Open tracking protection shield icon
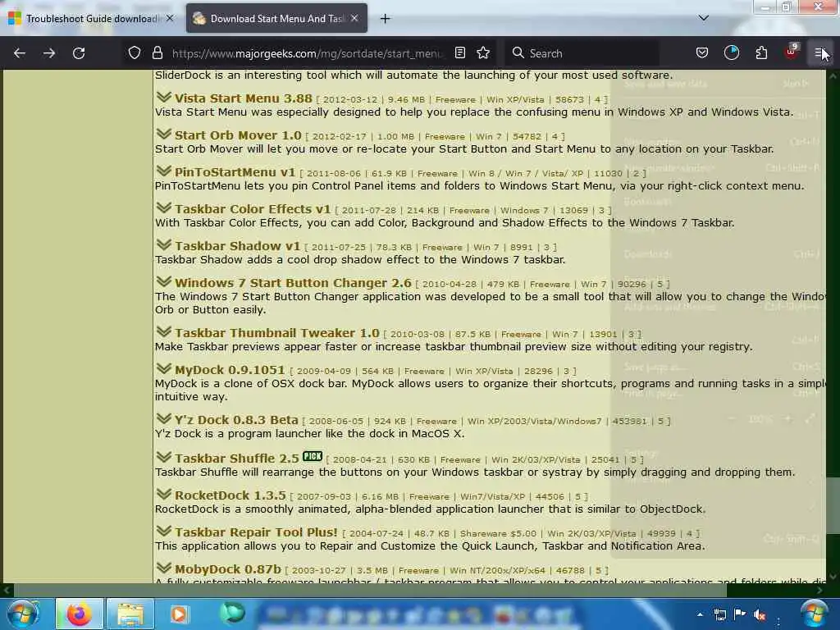The width and height of the screenshot is (840, 630). click(x=135, y=53)
